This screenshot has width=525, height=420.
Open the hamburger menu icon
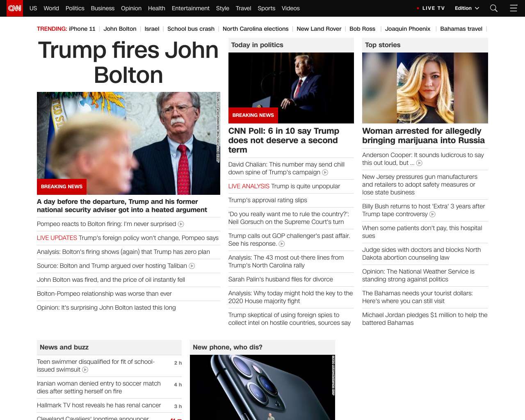click(514, 8)
